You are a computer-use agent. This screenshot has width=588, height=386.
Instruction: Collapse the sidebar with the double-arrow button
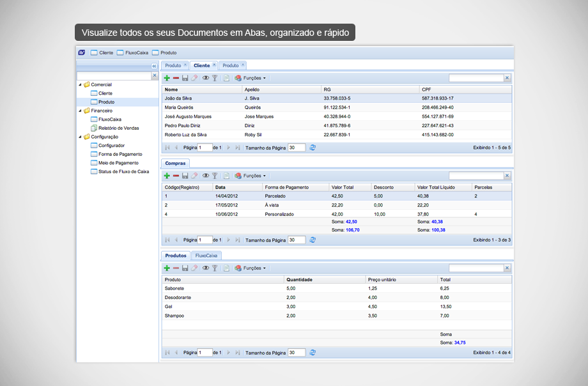154,66
